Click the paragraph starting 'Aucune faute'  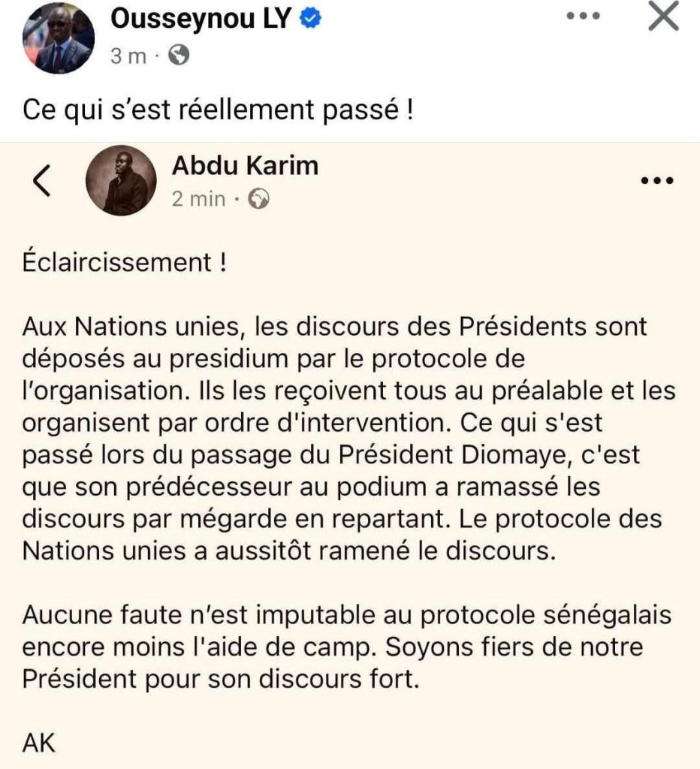(x=346, y=647)
